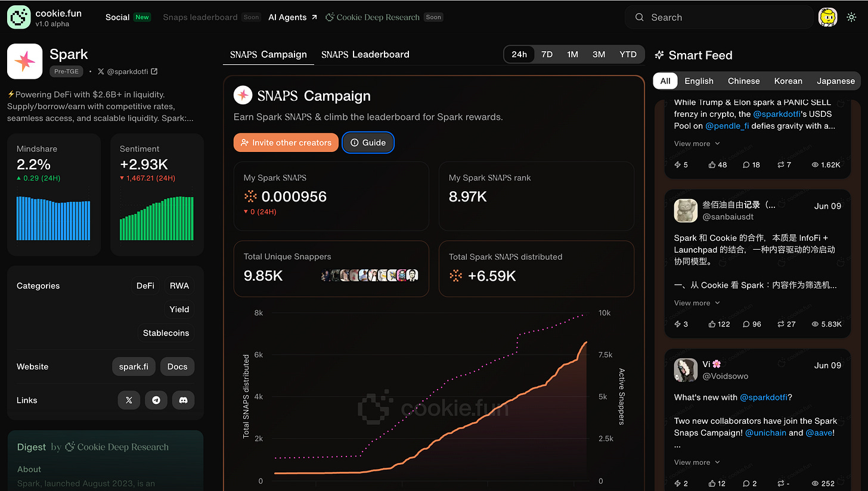Viewport: 868px width, 491px height.
Task: Open Cookie Deep Research menu item
Action: (373, 17)
